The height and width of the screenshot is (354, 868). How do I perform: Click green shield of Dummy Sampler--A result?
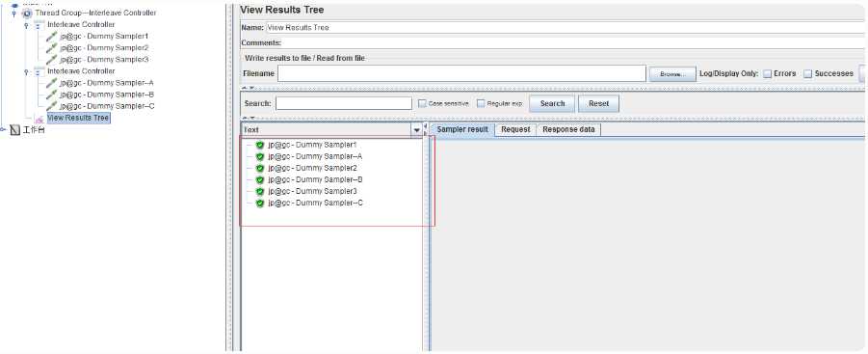point(259,156)
